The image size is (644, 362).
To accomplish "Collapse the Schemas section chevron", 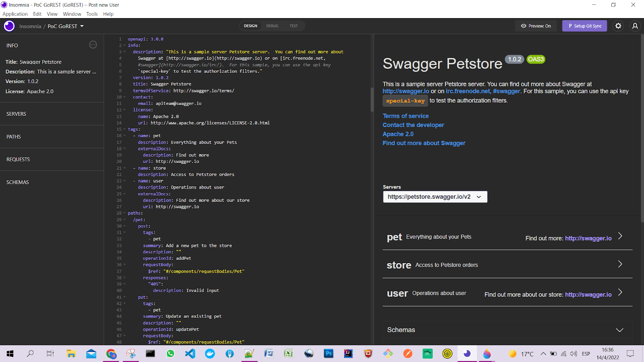I will pos(619,330).
